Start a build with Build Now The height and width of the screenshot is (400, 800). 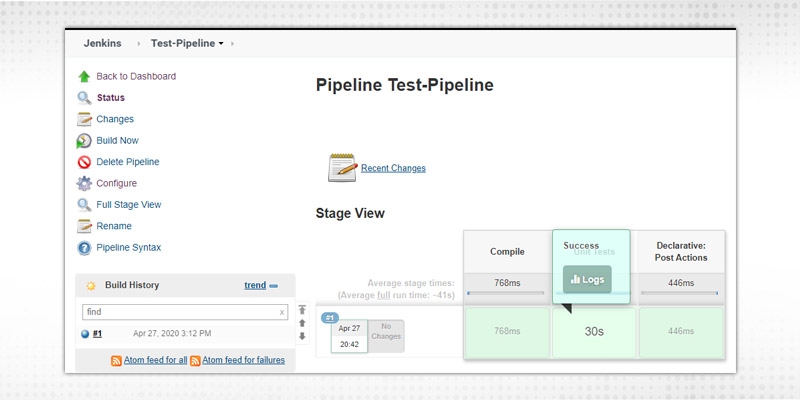[x=117, y=141]
